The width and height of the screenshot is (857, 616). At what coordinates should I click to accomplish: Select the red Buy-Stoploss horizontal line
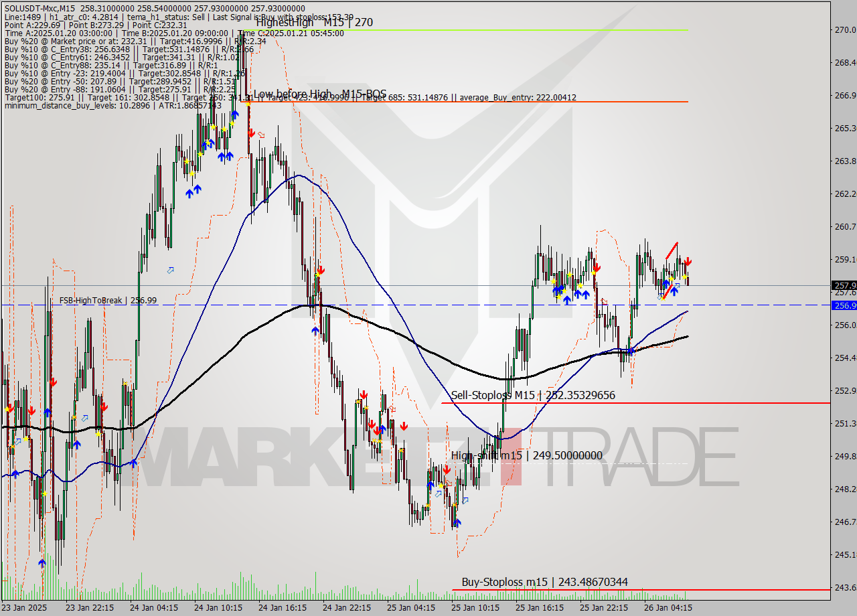click(x=641, y=590)
